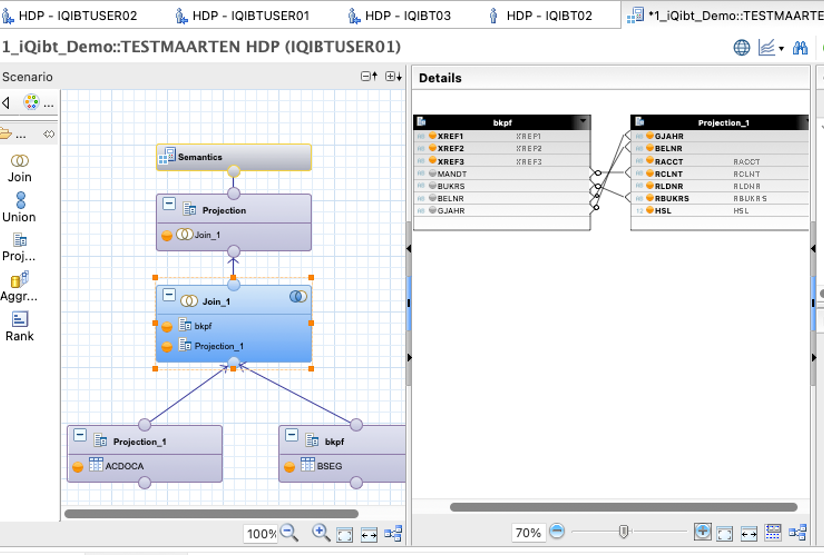824x556 pixels.
Task: Fit Scenario diagram to width
Action: 369,535
